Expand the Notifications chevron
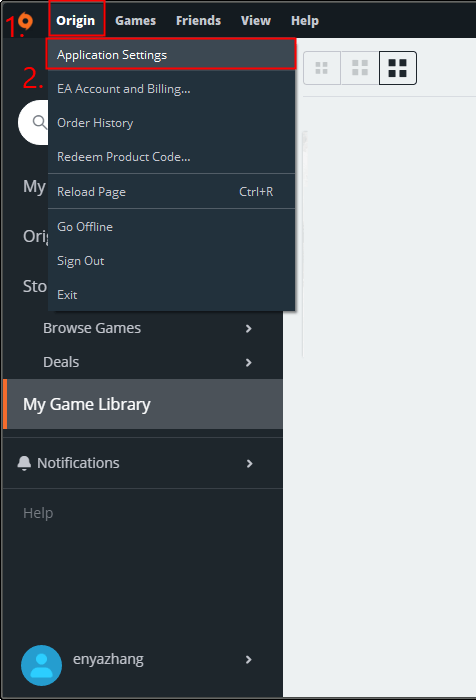The height and width of the screenshot is (700, 476). 249,463
